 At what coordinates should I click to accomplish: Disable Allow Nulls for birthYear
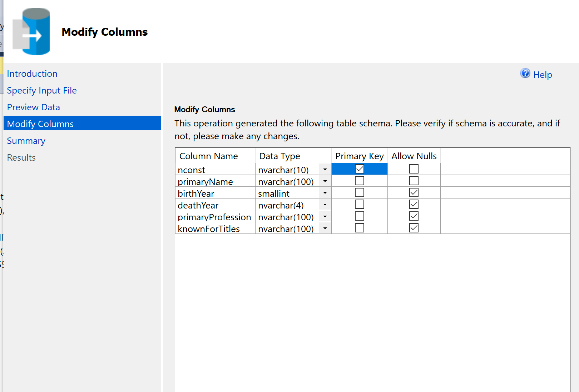414,192
